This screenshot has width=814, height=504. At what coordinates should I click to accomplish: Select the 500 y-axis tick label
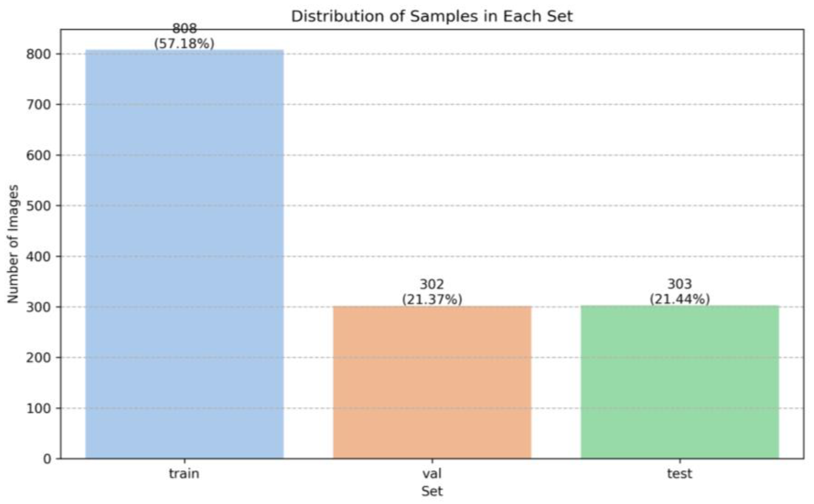click(x=39, y=206)
